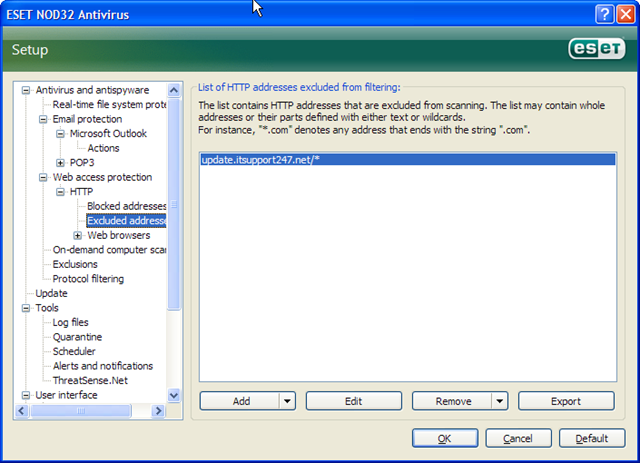
Task: Confirm settings with the OK button
Action: click(x=445, y=439)
